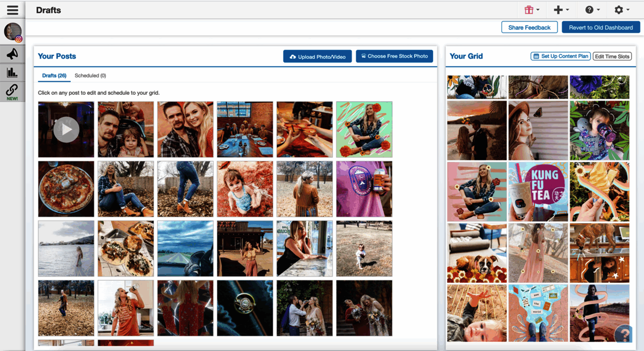Screen dimensions: 644x351
Task: Click Upload Photo/Video button
Action: 317,57
